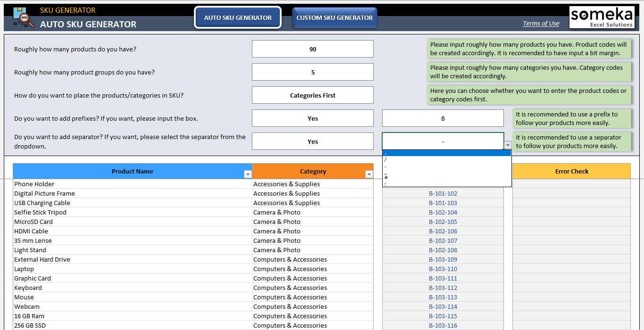The image size is (644, 330).
Task: Click the Error Check column header
Action: (x=571, y=171)
